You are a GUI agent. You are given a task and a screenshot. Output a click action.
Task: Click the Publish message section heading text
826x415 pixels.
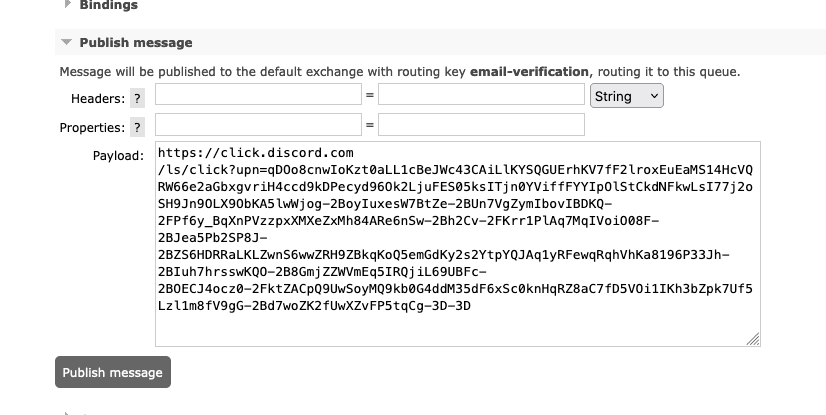point(136,43)
